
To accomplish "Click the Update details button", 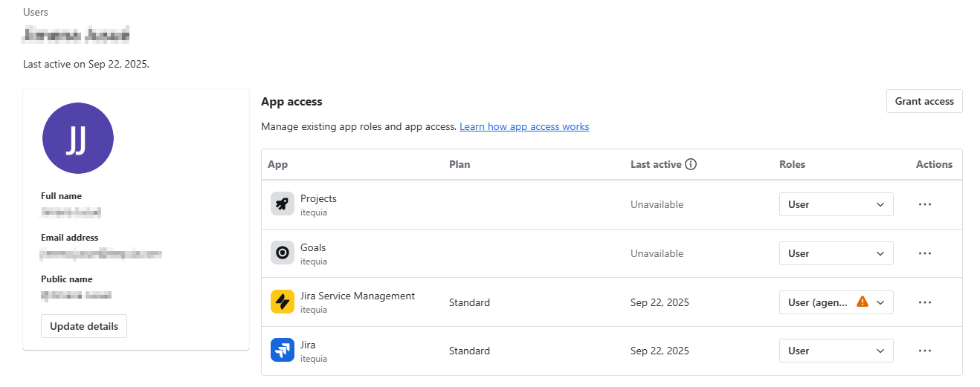I will pos(84,326).
